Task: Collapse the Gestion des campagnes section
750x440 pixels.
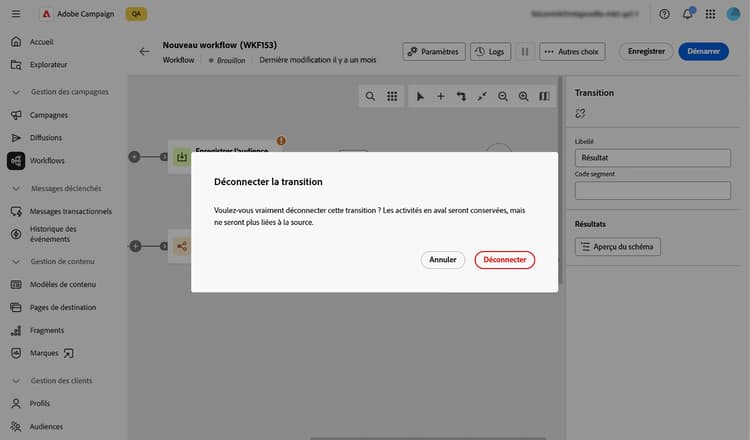Action: [x=16, y=92]
